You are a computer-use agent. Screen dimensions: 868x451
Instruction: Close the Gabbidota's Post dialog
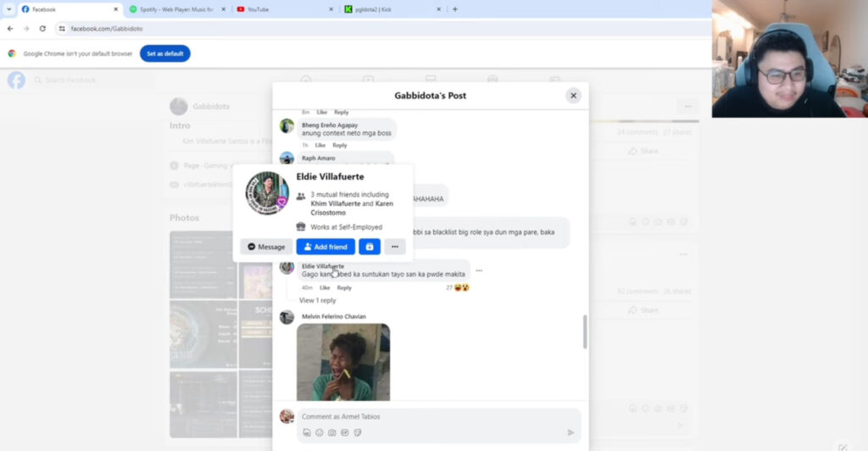tap(573, 96)
